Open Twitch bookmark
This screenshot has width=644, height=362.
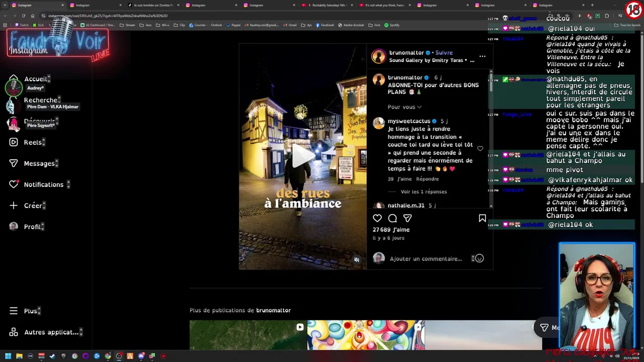22,25
